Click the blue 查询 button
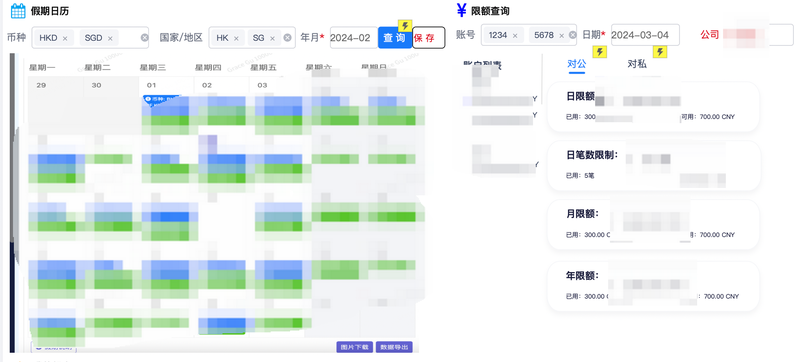 [x=394, y=38]
